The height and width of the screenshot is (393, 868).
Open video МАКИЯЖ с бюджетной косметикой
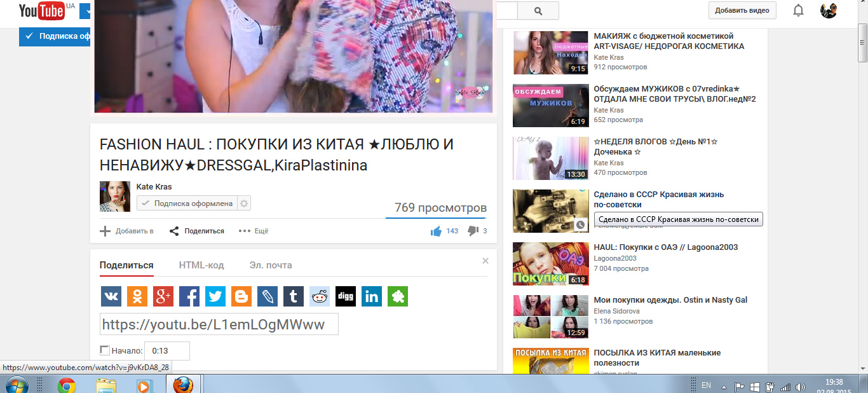[x=668, y=41]
